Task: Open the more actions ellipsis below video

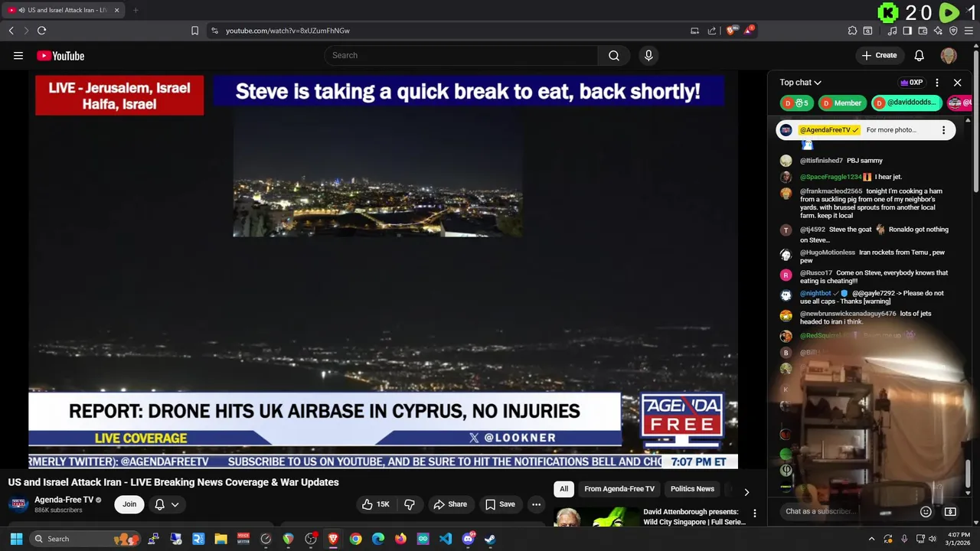Action: tap(536, 504)
